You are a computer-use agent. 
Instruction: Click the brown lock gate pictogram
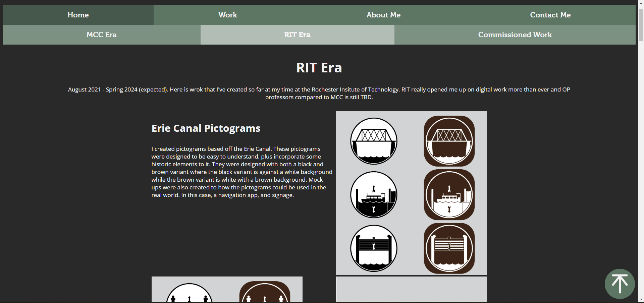[449, 248]
